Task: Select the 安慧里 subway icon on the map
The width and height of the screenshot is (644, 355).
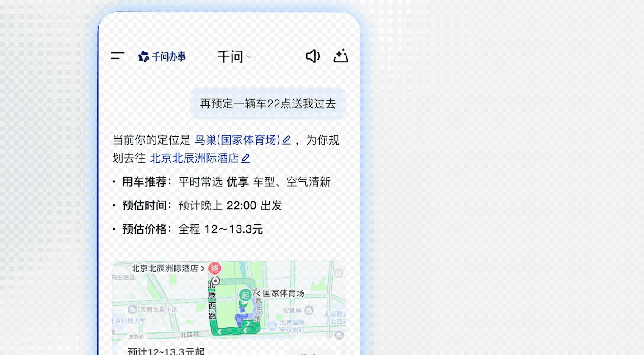Action: coord(309,310)
